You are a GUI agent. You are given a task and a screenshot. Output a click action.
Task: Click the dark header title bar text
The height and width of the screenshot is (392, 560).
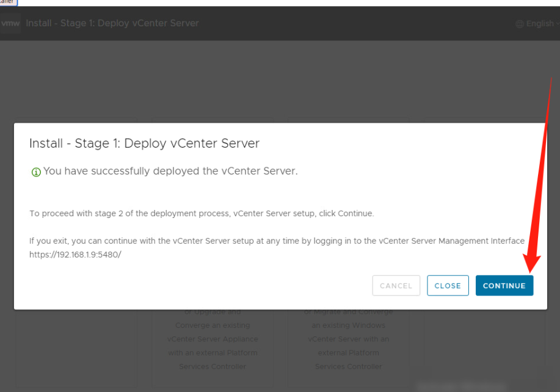tap(112, 23)
